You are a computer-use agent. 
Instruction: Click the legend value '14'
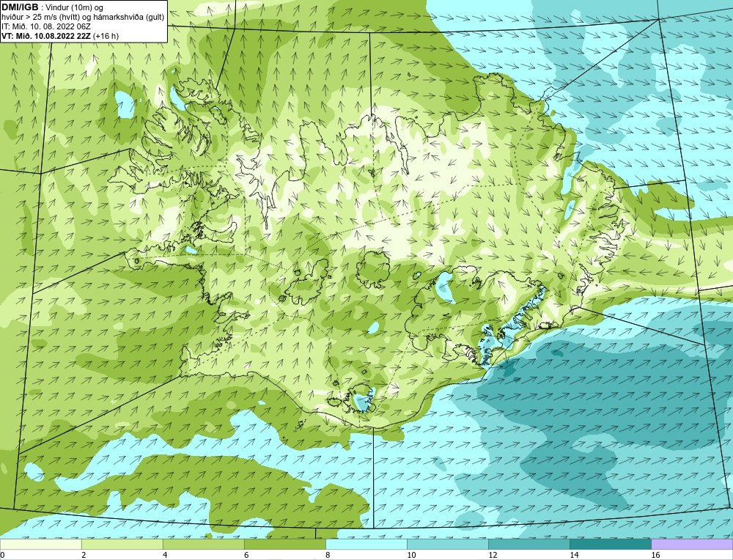click(x=574, y=555)
